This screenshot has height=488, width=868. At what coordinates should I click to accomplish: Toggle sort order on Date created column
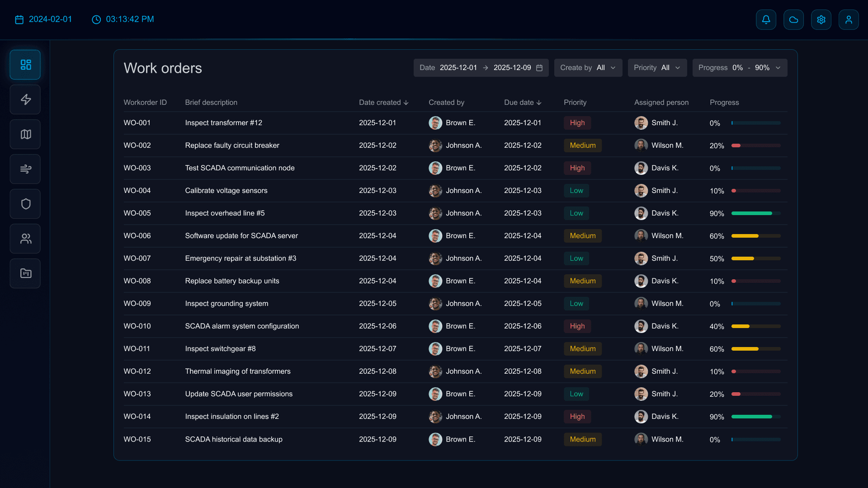click(x=406, y=103)
